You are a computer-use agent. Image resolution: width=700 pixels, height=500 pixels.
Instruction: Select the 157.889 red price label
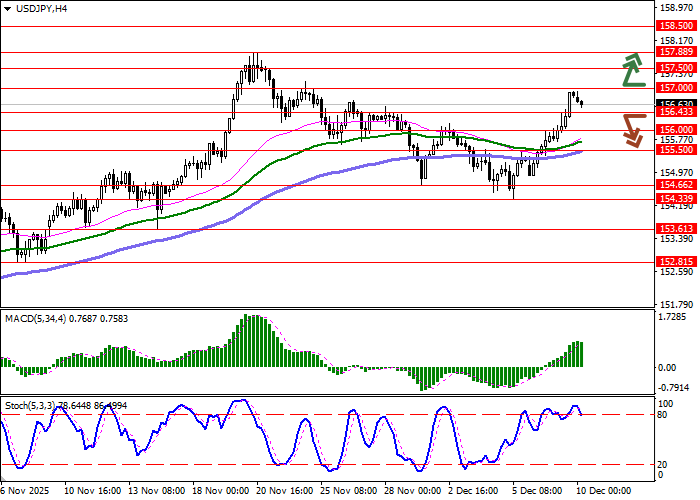pos(677,51)
